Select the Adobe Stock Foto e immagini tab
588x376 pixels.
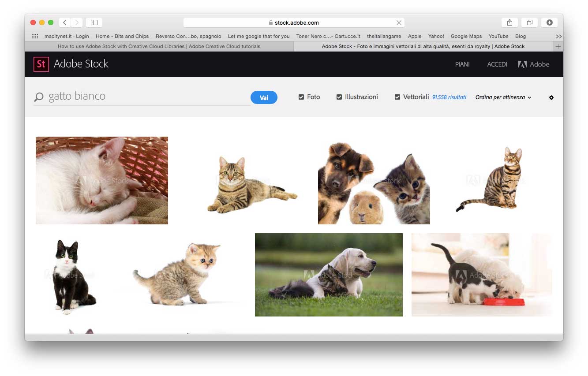coord(423,46)
